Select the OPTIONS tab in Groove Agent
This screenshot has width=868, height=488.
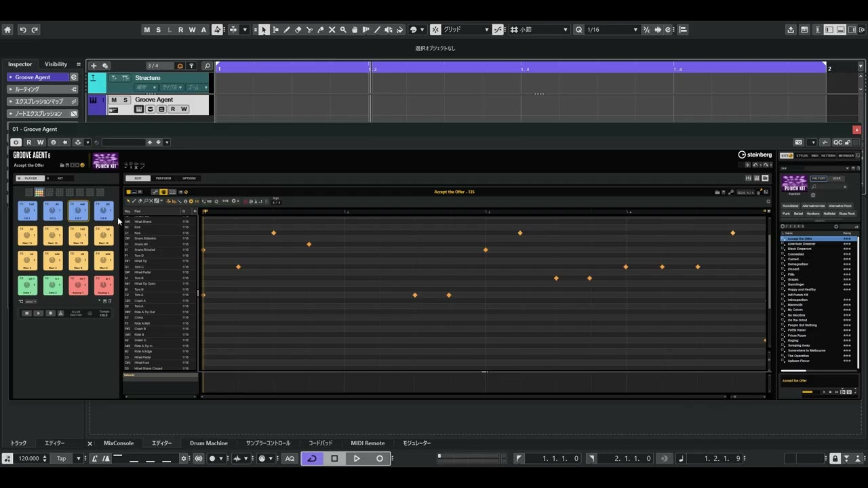point(189,178)
